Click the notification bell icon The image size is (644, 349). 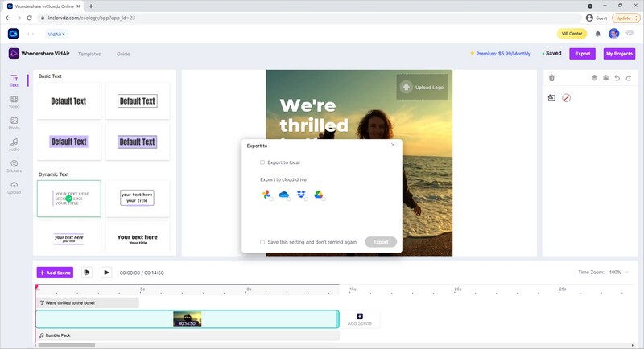click(x=597, y=34)
